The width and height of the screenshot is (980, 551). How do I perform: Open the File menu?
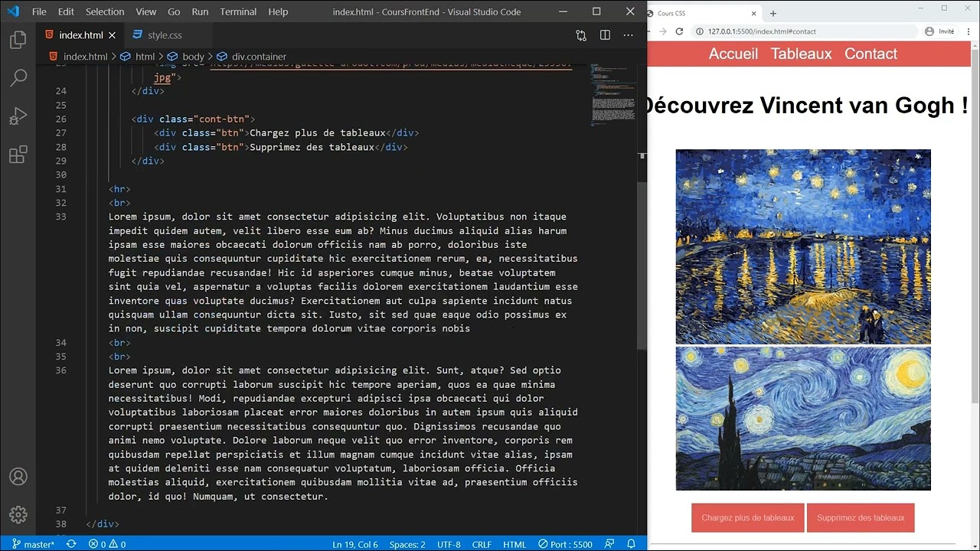pos(39,11)
